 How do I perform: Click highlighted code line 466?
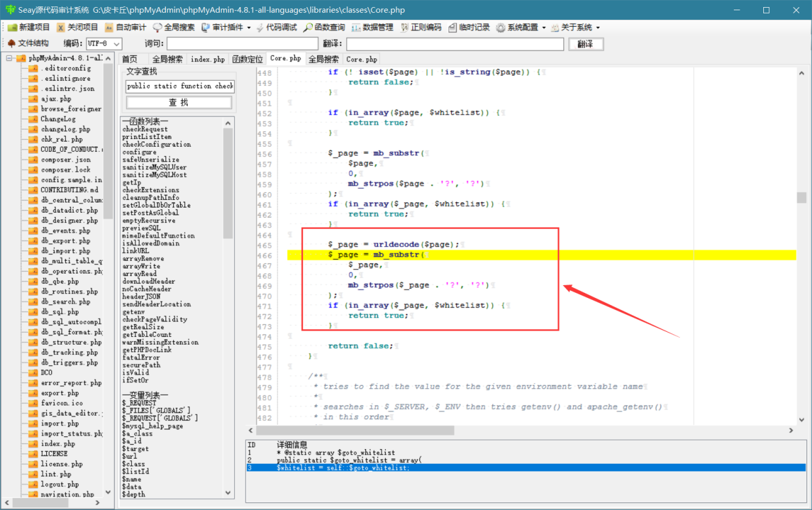[x=542, y=255]
